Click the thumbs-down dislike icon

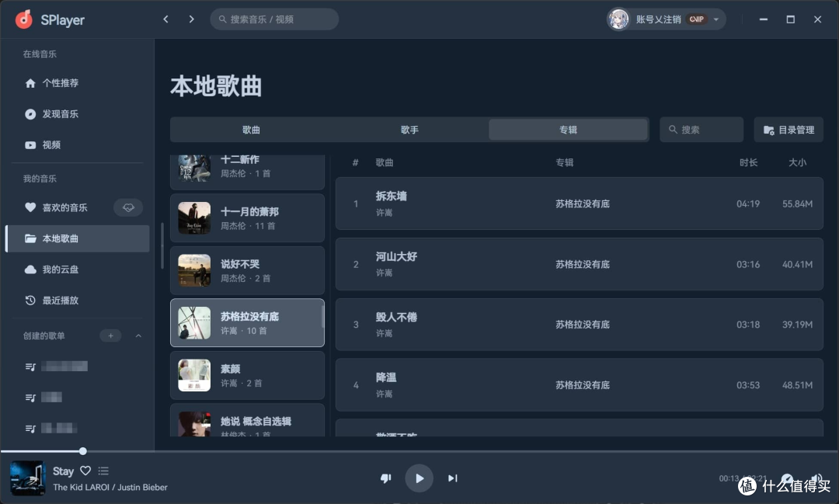[x=386, y=478]
